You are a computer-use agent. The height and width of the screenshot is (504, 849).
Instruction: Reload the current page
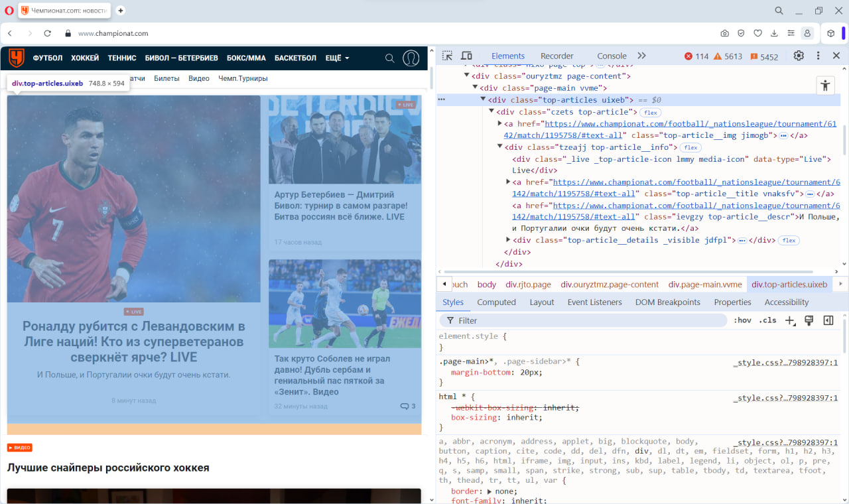[48, 33]
